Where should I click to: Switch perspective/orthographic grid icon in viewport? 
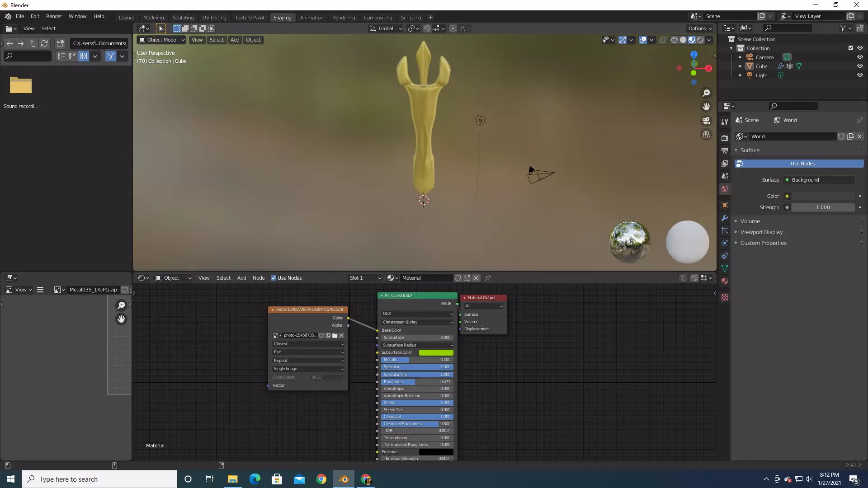pos(706,135)
